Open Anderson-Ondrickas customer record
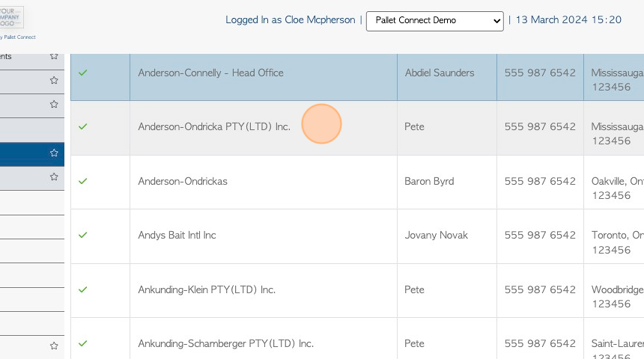644x359 pixels. pos(183,181)
